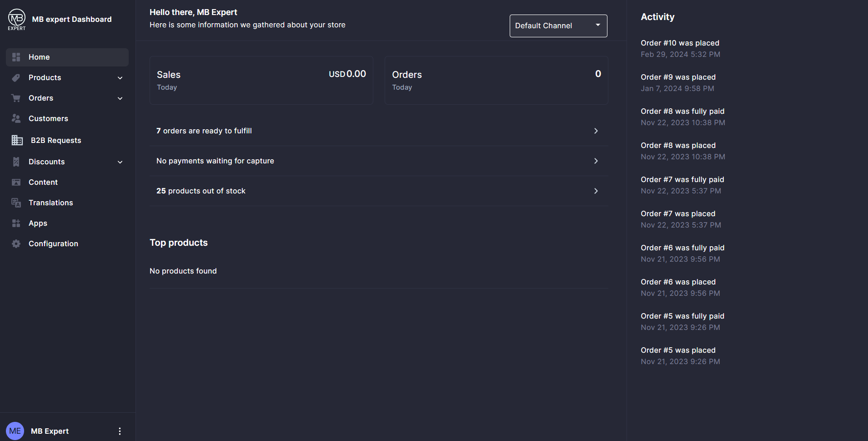Image resolution: width=868 pixels, height=441 pixels.
Task: Click the ME user avatar
Action: click(15, 431)
